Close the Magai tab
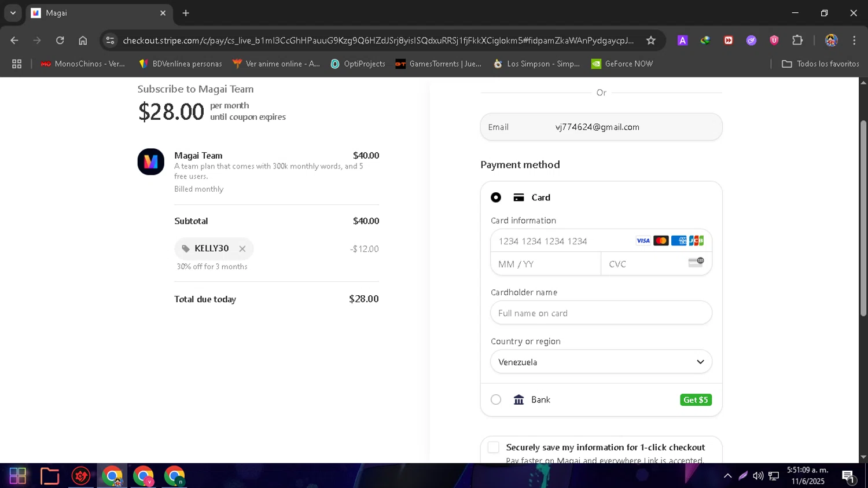The width and height of the screenshot is (868, 488). point(163,13)
